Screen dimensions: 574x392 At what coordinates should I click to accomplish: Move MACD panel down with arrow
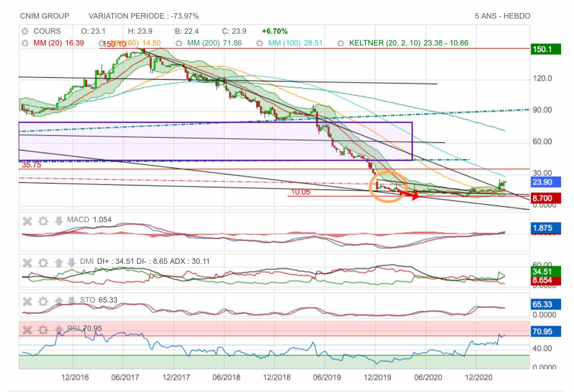click(x=59, y=221)
